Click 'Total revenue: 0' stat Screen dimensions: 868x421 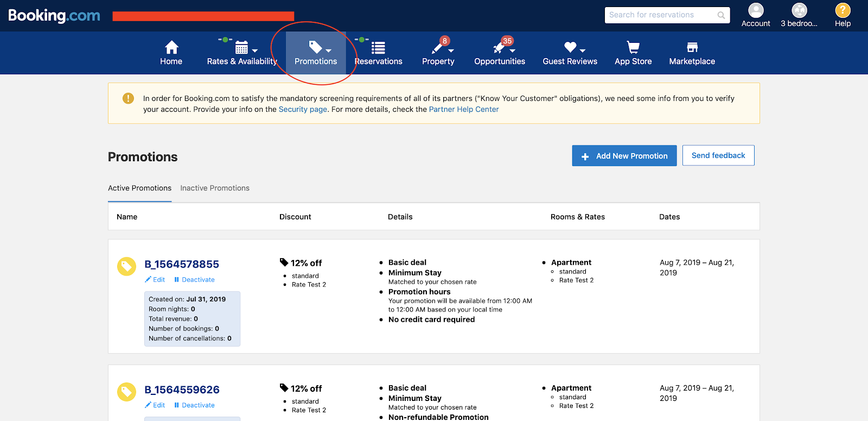[173, 318]
